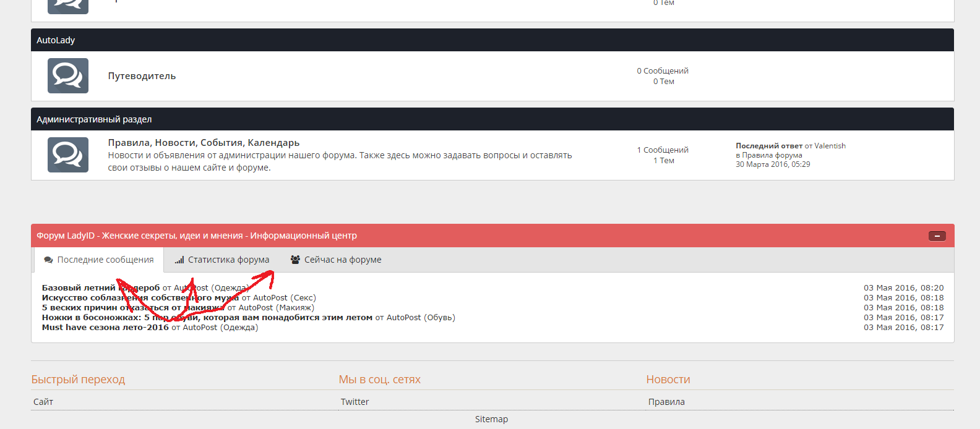The width and height of the screenshot is (980, 429).
Task: Open the Последние сообщения tab
Action: pos(99,260)
